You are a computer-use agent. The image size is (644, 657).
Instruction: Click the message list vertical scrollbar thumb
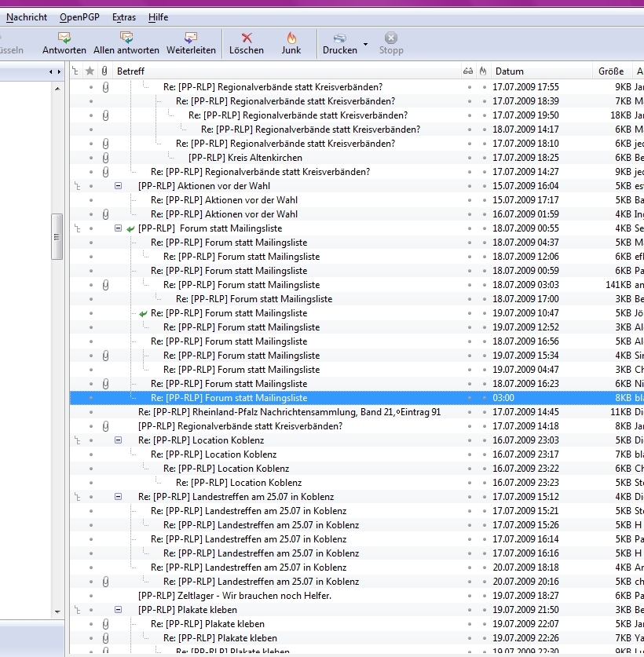57,235
